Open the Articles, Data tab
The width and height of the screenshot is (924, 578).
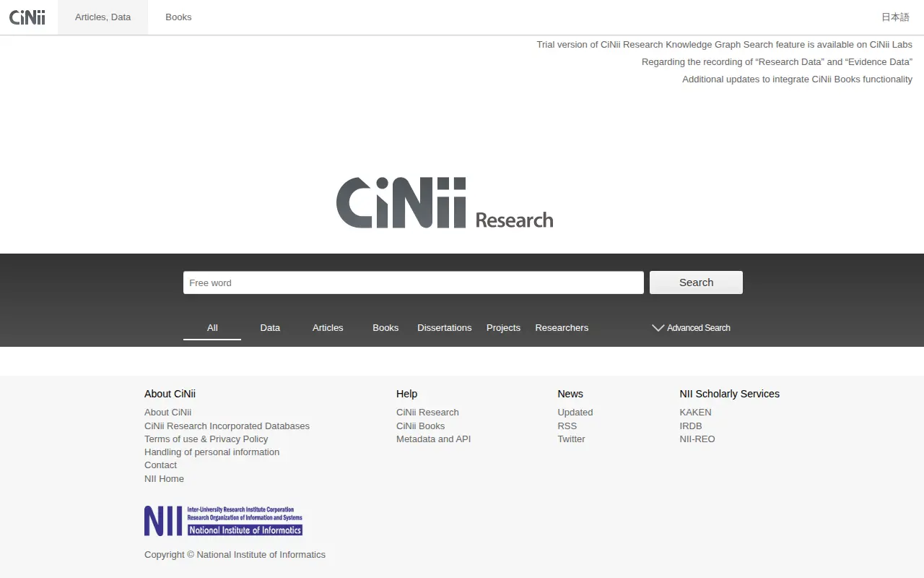(x=103, y=17)
